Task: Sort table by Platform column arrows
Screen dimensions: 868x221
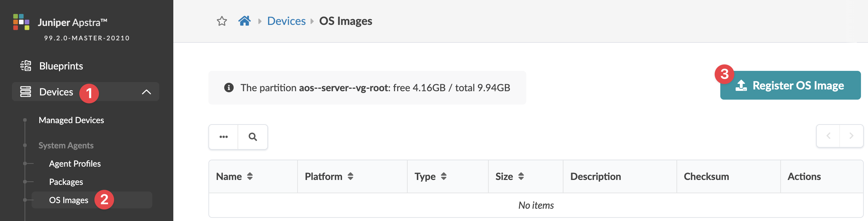Action: click(x=350, y=176)
